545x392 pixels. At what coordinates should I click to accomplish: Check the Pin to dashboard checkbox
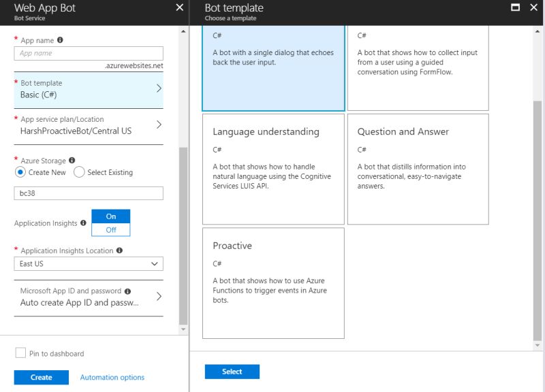(20, 353)
